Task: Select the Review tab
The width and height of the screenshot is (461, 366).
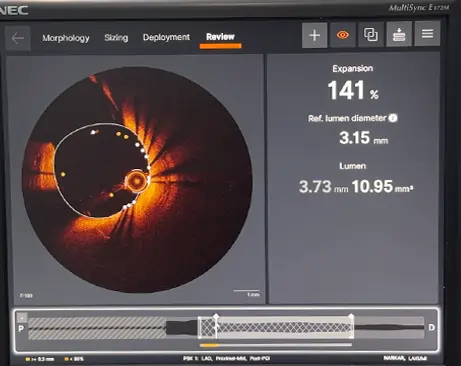Action: (220, 37)
